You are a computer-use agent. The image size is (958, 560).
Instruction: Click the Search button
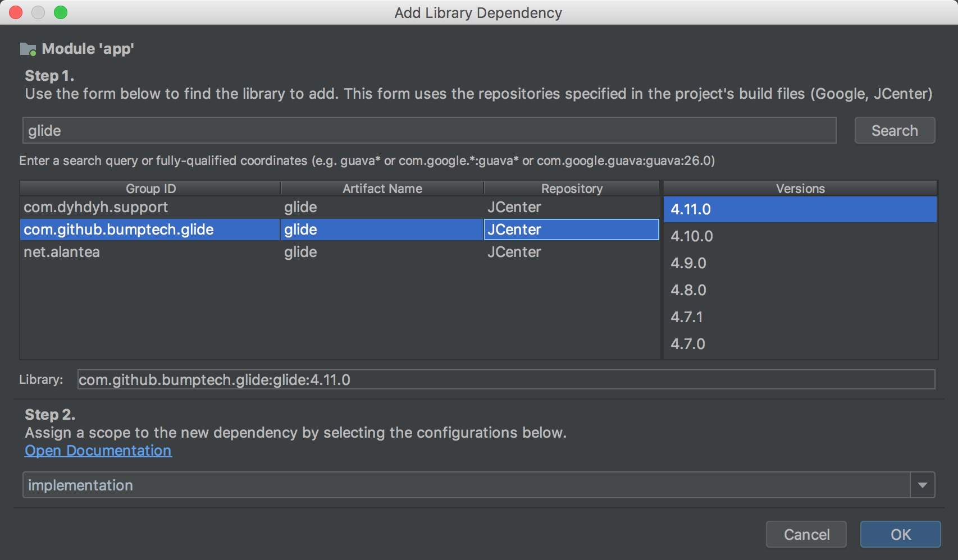point(895,131)
